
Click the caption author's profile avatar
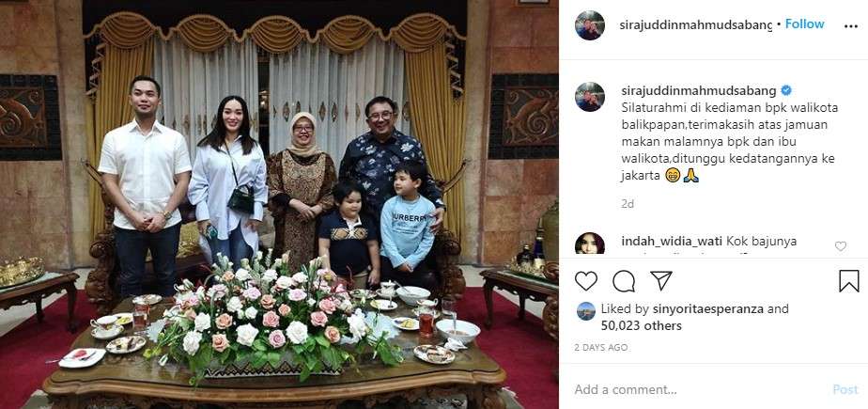(x=590, y=97)
